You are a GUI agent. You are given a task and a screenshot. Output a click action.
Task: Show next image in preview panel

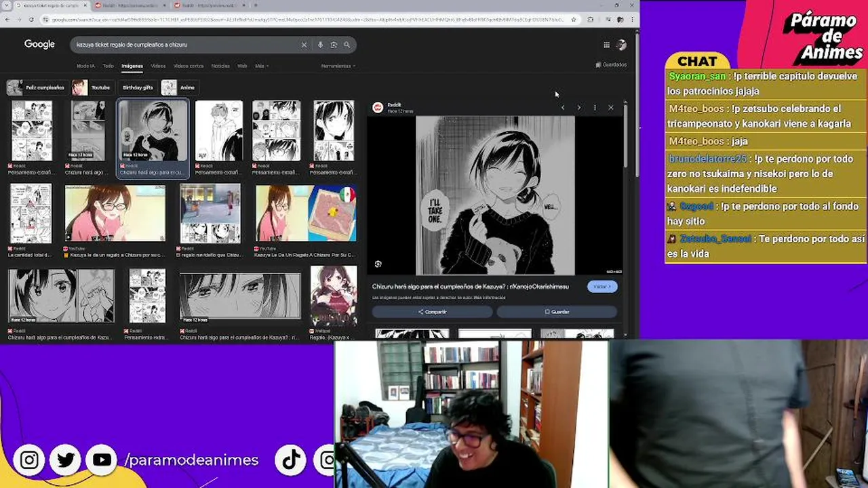coord(578,108)
